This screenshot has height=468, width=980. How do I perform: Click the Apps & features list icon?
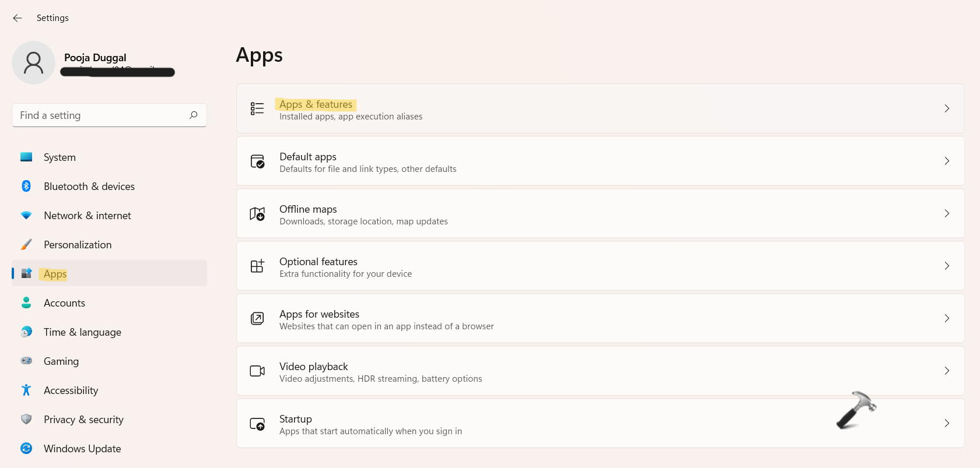coord(257,108)
